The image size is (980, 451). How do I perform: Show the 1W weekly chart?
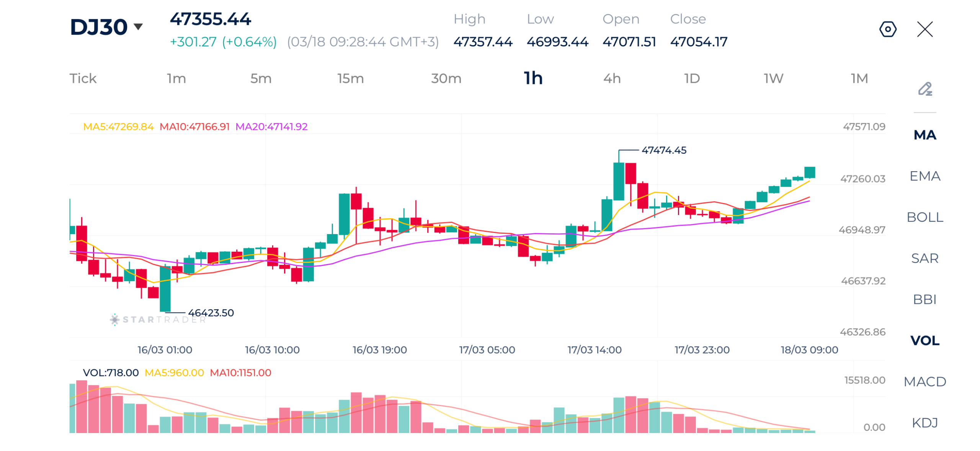pyautogui.click(x=773, y=79)
